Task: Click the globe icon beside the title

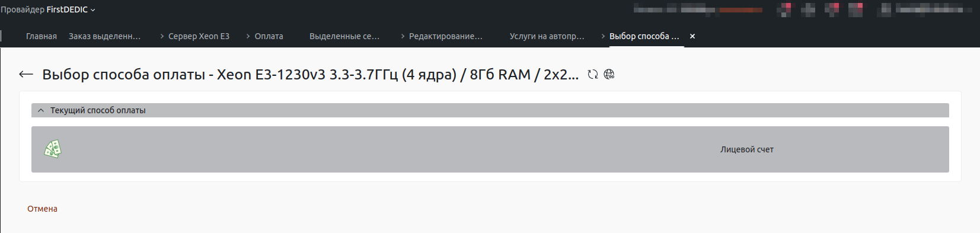Action: (x=609, y=74)
